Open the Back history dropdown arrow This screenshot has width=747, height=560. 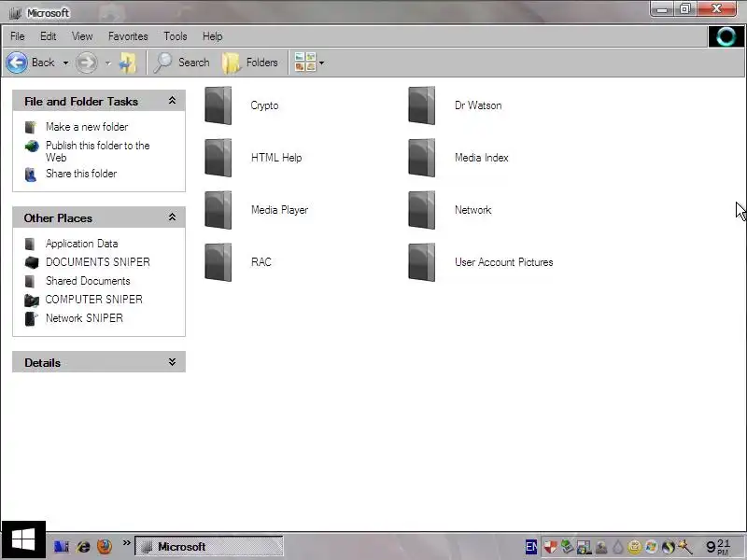click(x=65, y=63)
